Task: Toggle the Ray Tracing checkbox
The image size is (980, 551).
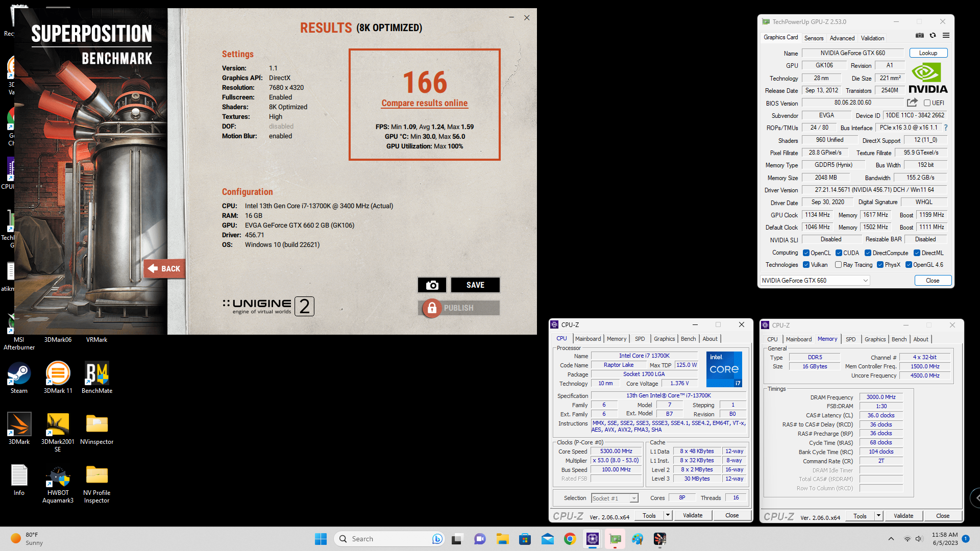Action: coord(838,265)
